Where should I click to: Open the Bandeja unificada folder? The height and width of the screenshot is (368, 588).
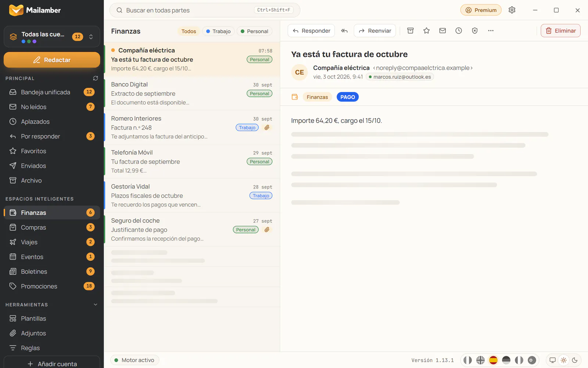tap(51, 92)
